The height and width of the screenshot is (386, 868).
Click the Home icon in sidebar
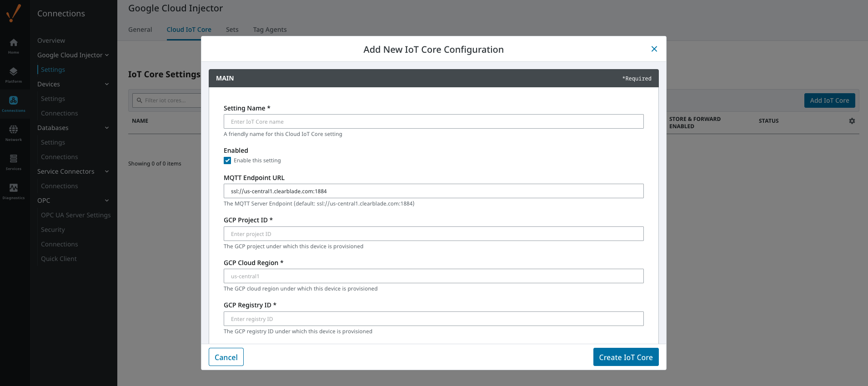tap(14, 43)
